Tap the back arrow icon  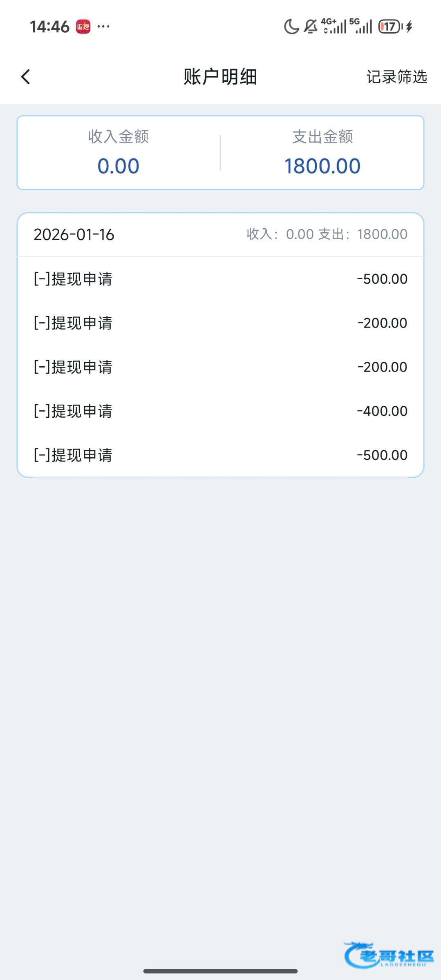(x=25, y=77)
